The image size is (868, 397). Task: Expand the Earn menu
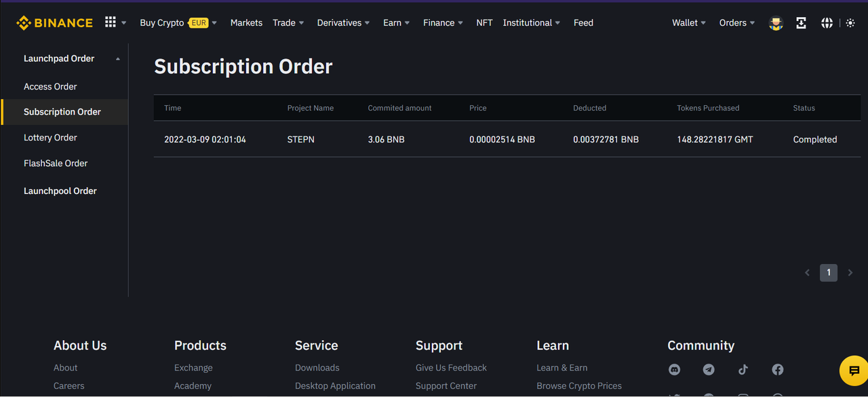396,23
